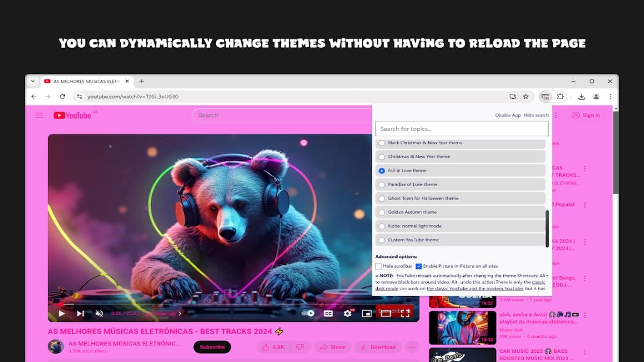Unmute the video speaker icon
Screen dimensions: 644x362
pyautogui.click(x=99, y=313)
